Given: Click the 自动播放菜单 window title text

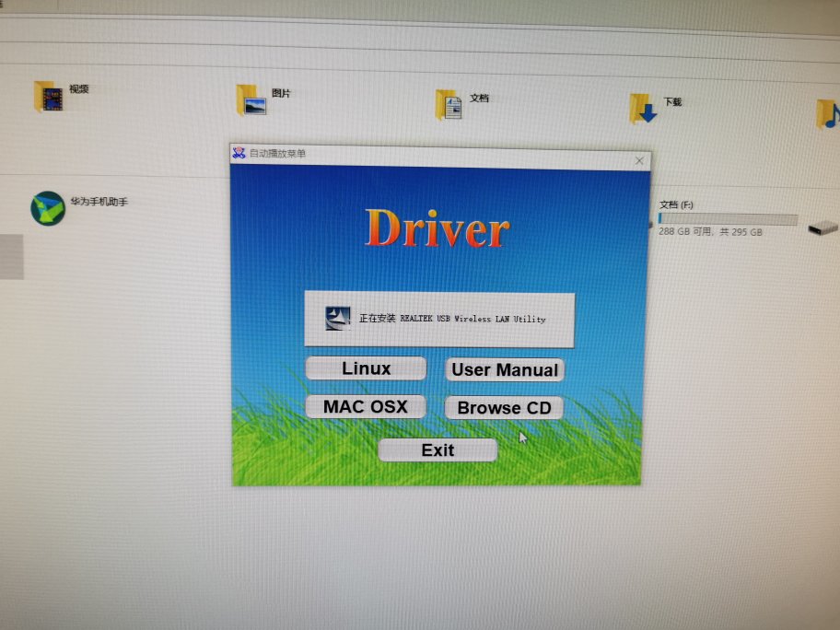Looking at the screenshot, I should click(x=277, y=154).
